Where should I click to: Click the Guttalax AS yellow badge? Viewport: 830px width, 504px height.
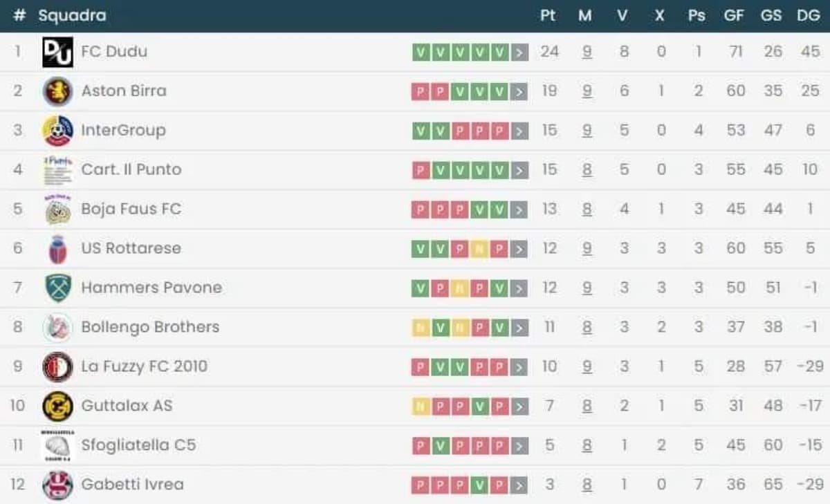tap(57, 407)
